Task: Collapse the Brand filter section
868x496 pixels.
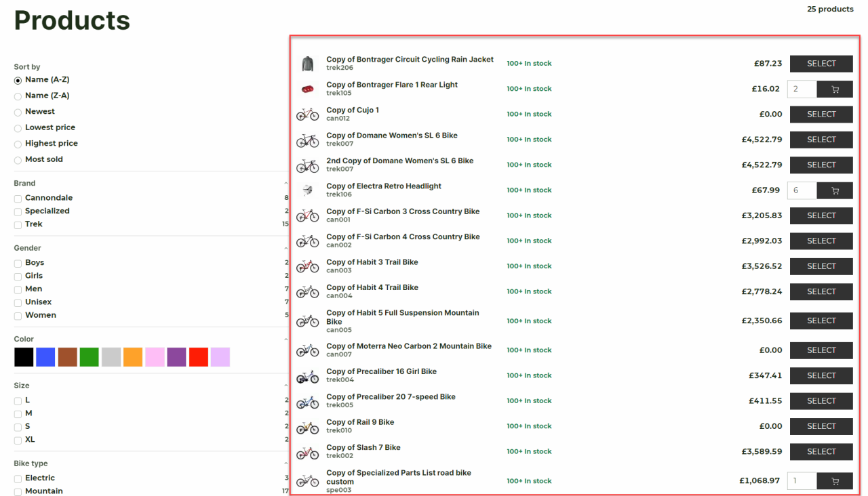Action: (x=286, y=184)
